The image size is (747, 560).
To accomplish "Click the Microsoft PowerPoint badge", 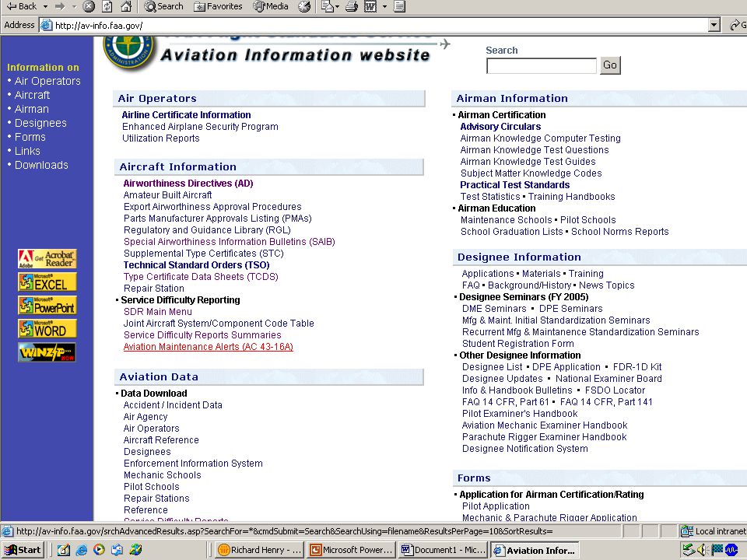I will 47,305.
